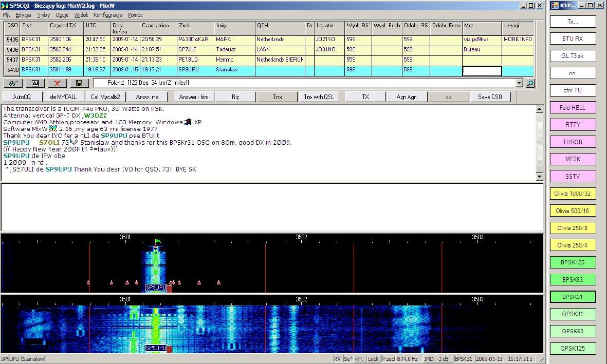Click the Przed status bar indicator
This screenshot has height=364, width=607.
pos(388,359)
